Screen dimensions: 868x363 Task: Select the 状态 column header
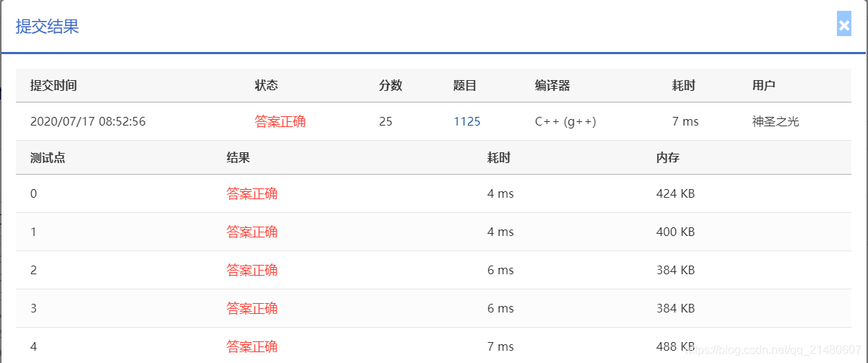click(266, 85)
